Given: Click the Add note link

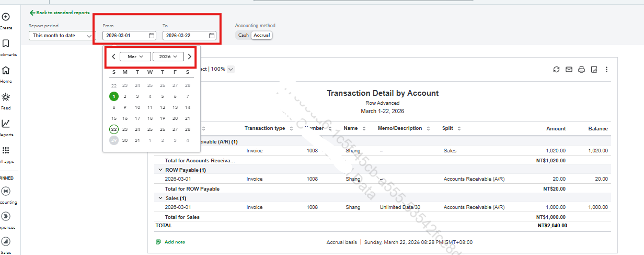Looking at the screenshot, I should click(x=170, y=242).
